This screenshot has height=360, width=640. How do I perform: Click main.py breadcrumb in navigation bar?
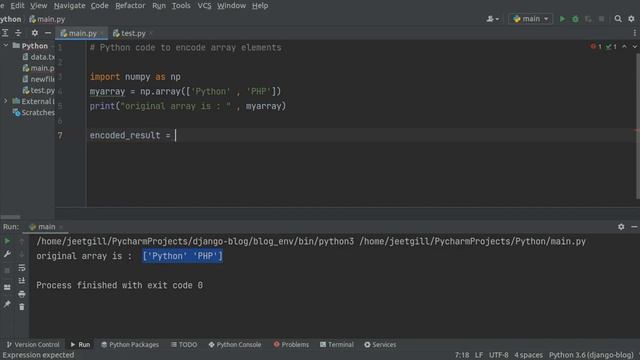coord(47,19)
